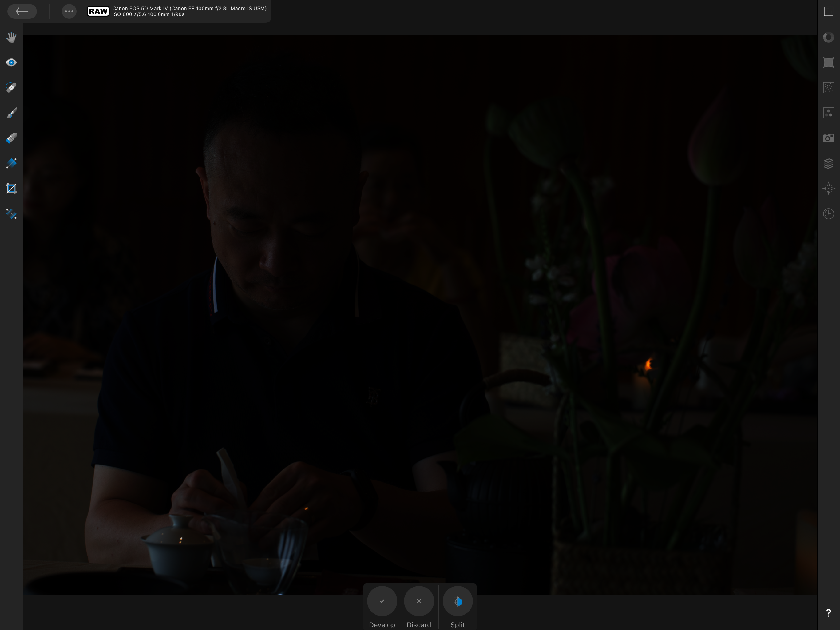Click the Discard X button
The height and width of the screenshot is (630, 840).
[x=419, y=601]
